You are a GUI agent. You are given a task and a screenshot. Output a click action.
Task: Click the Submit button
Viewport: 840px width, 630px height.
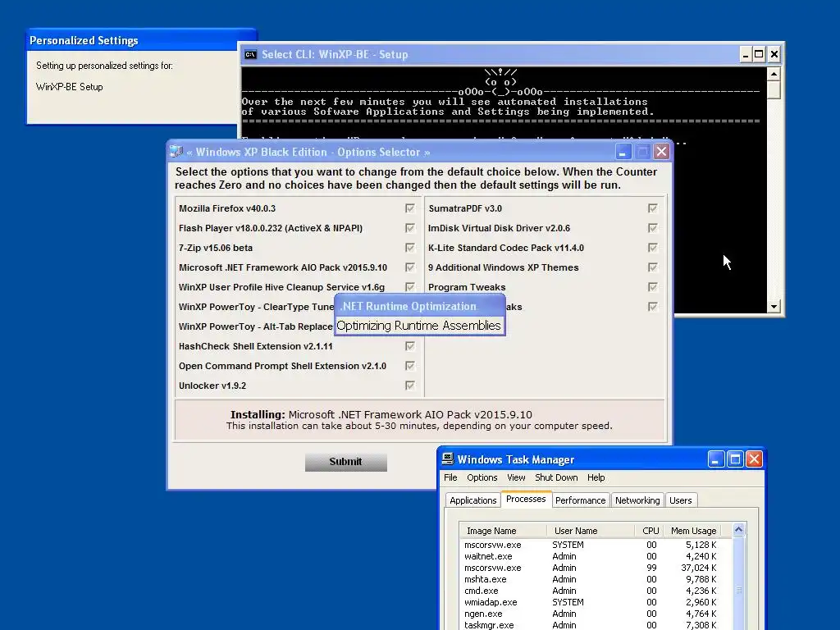[346, 462]
